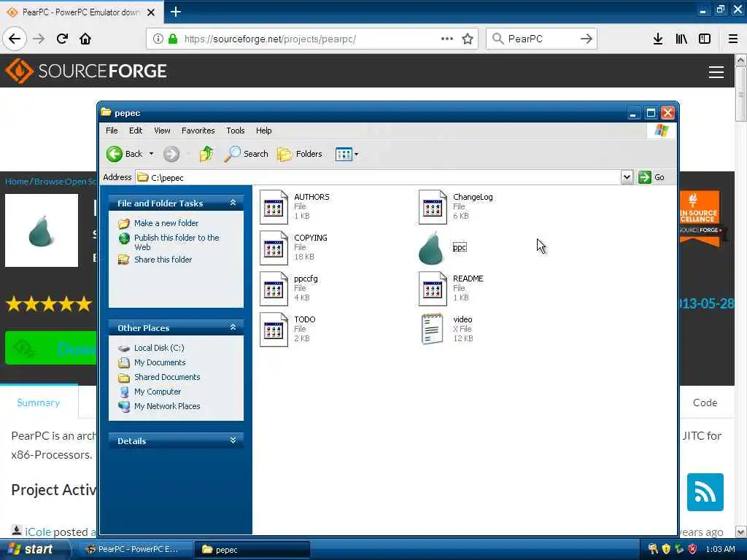Open the Favorites menu

pos(198,131)
